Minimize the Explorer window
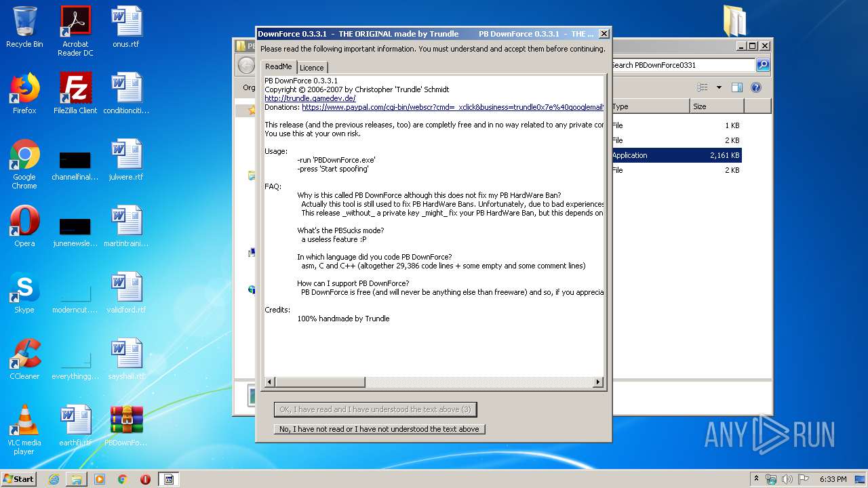This screenshot has width=868, height=488. point(741,46)
